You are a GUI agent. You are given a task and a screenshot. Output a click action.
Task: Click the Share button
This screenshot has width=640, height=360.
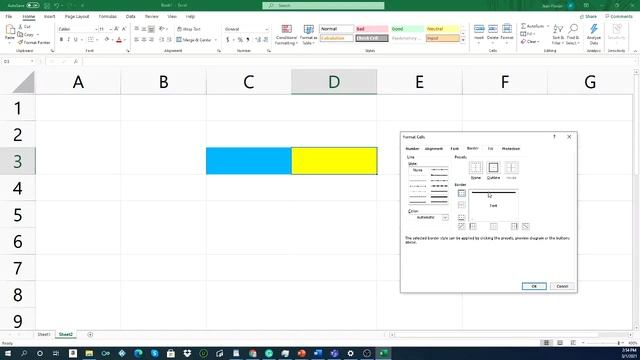[x=589, y=16]
